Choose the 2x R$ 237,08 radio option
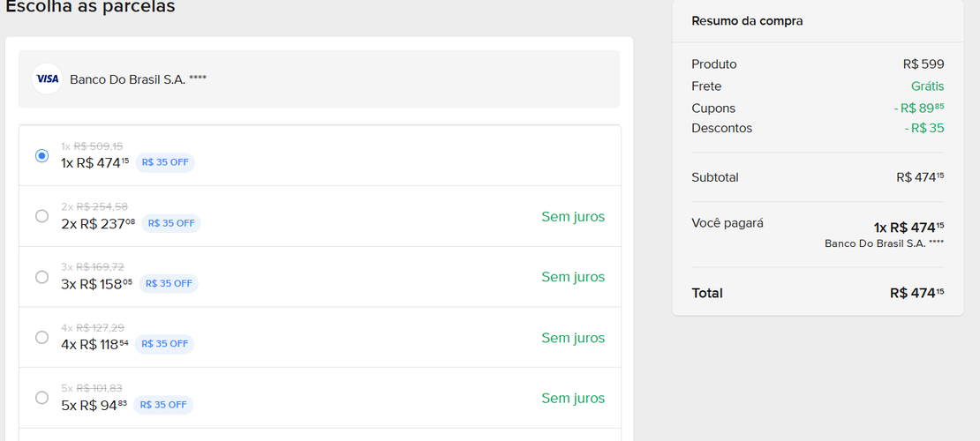 pos(41,216)
